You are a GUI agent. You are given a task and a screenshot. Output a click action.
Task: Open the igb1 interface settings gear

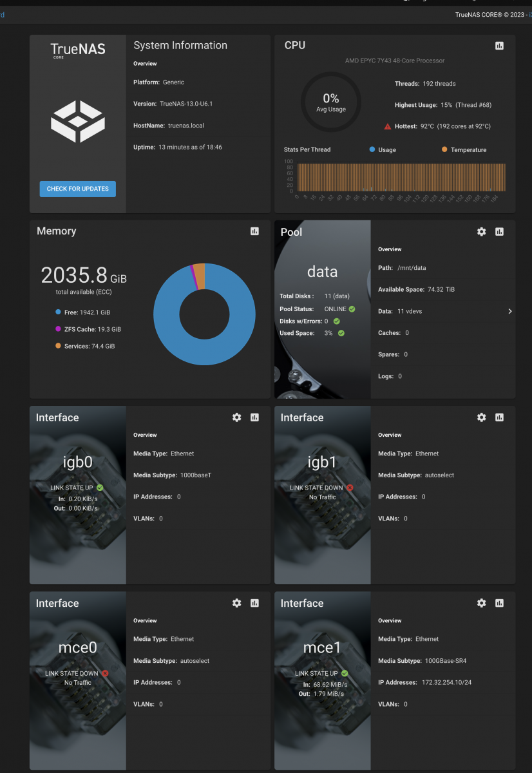[x=481, y=417]
